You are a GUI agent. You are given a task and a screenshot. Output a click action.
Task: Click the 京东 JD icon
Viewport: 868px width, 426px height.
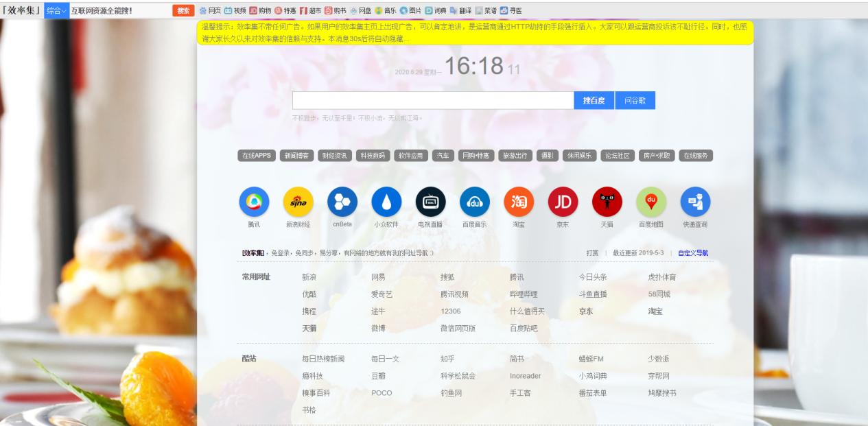click(563, 203)
